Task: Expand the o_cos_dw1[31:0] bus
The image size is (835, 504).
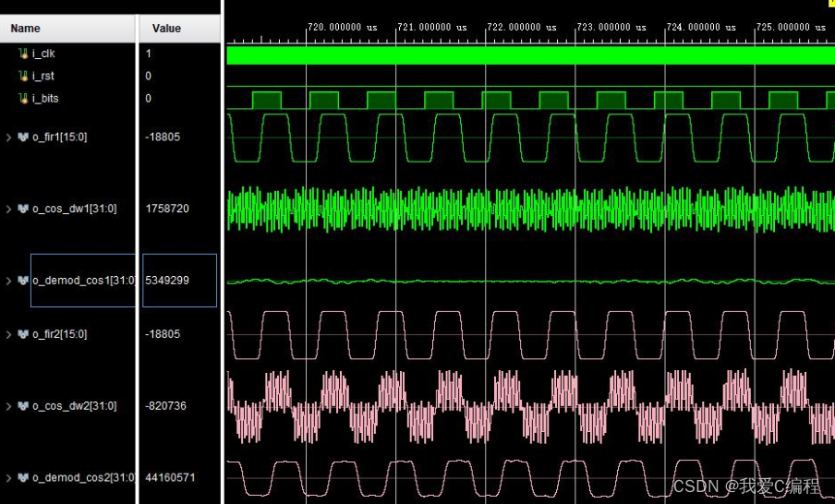Action: [9, 209]
